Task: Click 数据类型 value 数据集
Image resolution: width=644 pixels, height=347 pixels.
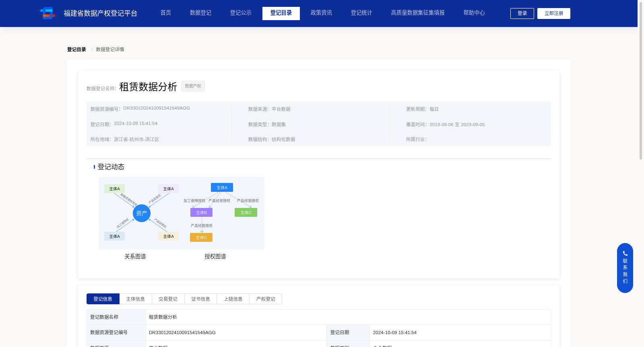Action: point(279,125)
